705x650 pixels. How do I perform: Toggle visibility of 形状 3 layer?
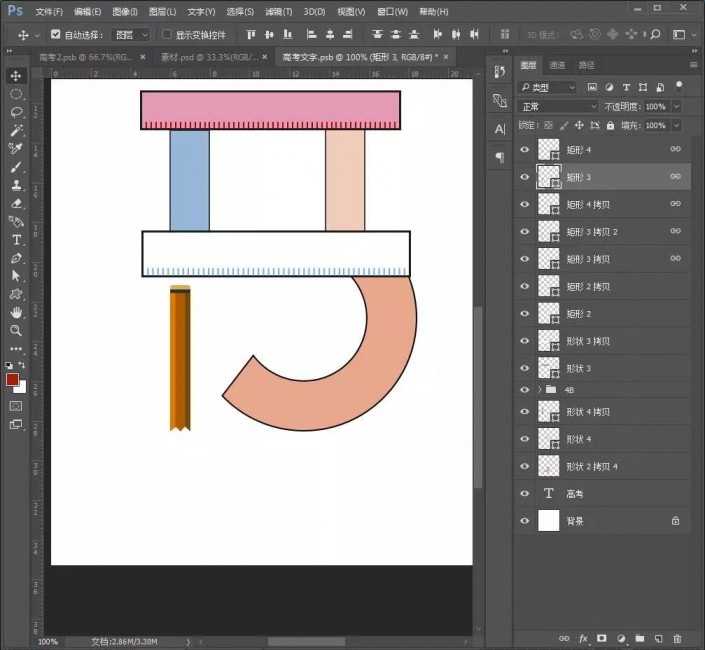524,368
